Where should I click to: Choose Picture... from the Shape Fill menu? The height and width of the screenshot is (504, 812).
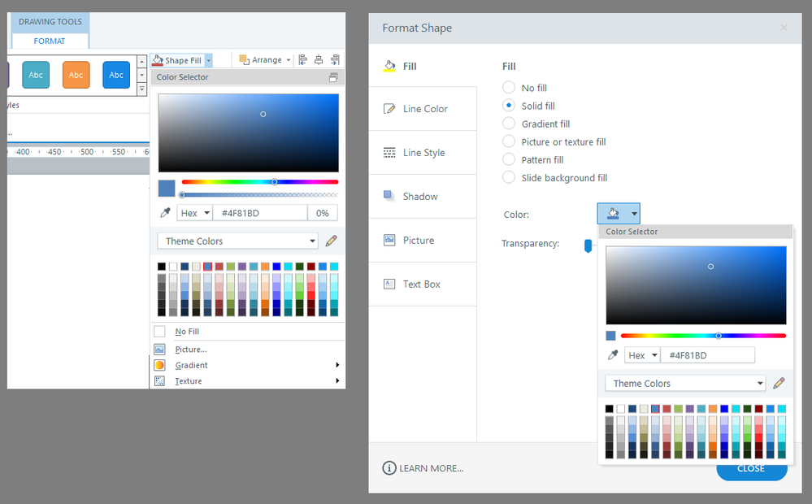tap(190, 349)
